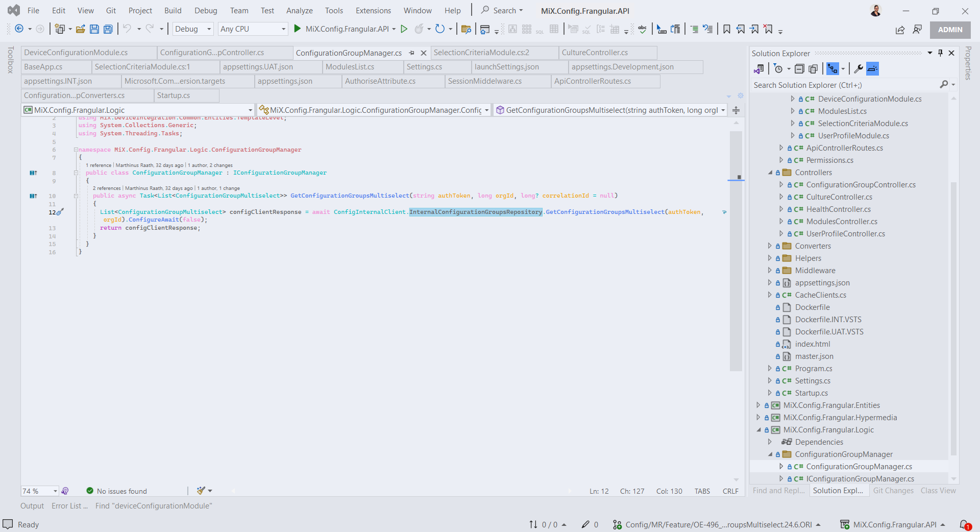
Task: Expand the Converters folder
Action: click(x=770, y=246)
